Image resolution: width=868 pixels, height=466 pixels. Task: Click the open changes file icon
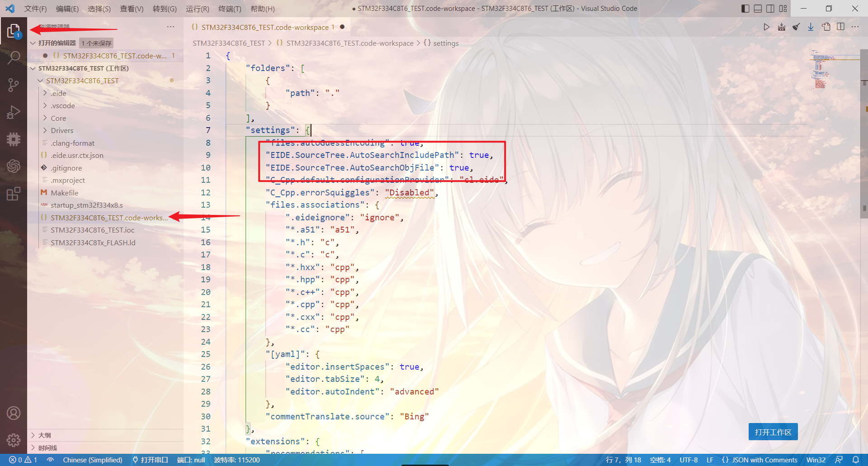826,27
